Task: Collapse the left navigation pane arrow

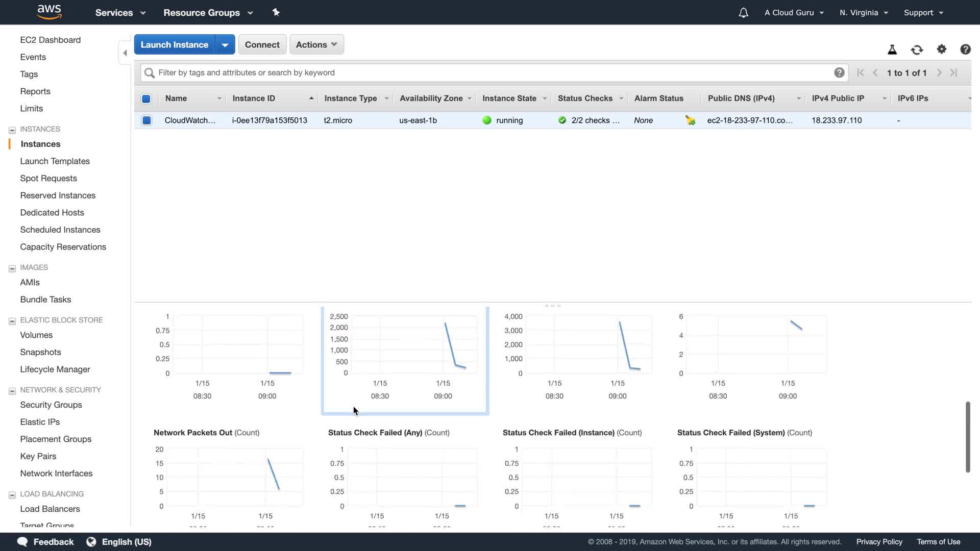Action: [125, 53]
